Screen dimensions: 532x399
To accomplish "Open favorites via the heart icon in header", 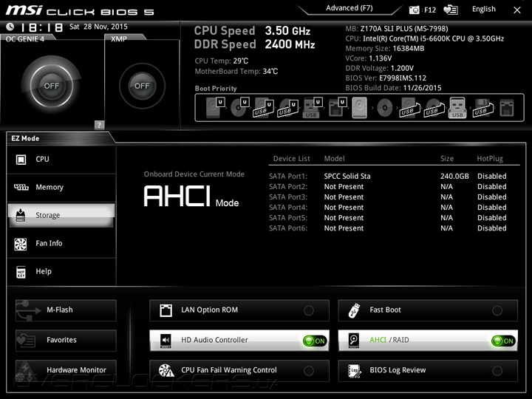I will coord(451,10).
